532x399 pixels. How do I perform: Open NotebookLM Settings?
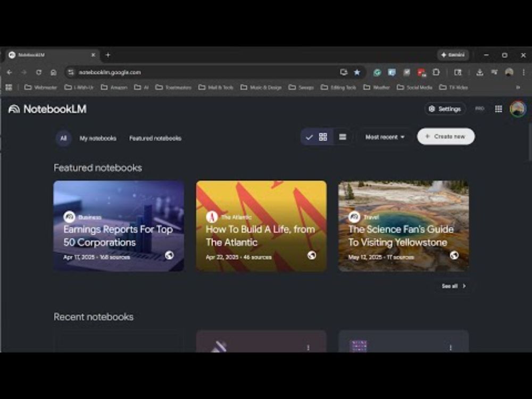[x=445, y=109]
